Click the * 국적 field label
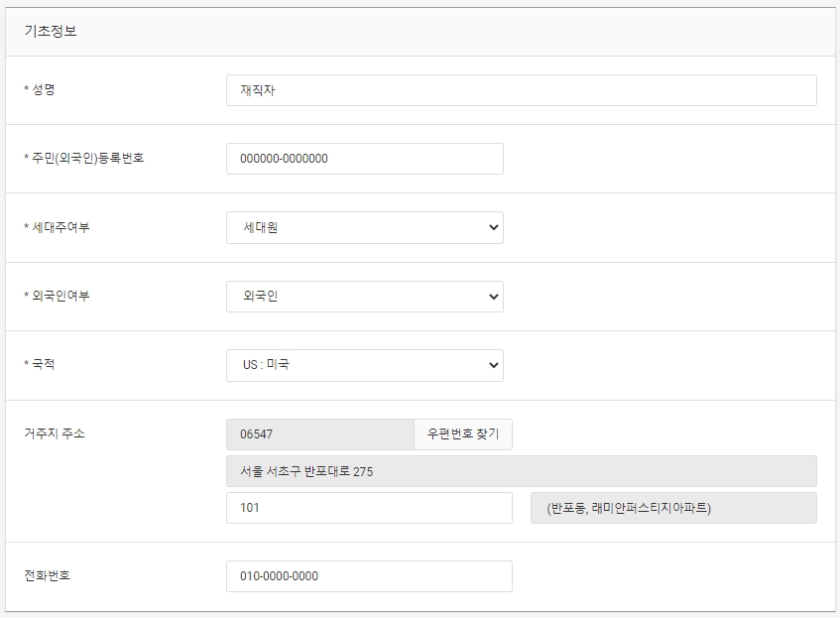840x618 pixels. [39, 364]
